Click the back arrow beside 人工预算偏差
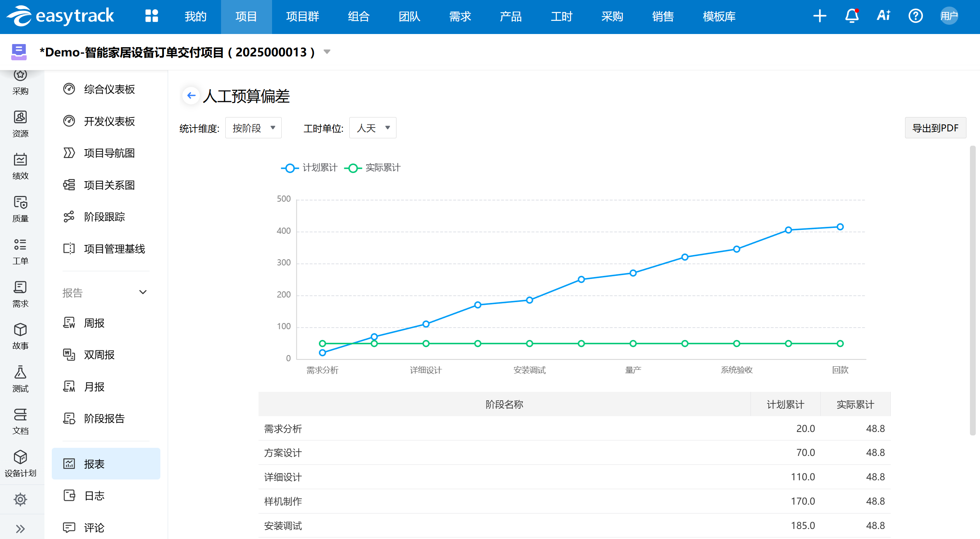Viewport: 980px width, 539px height. click(x=191, y=95)
